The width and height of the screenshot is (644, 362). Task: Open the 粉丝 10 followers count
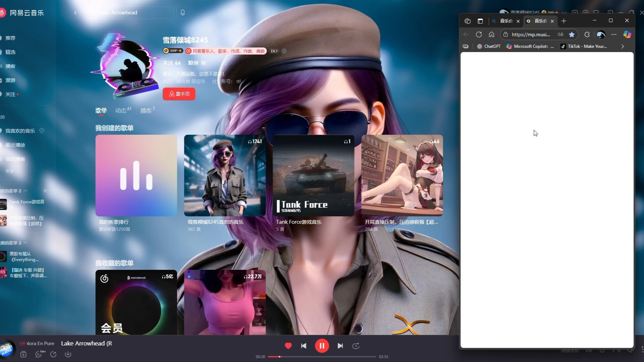197,63
